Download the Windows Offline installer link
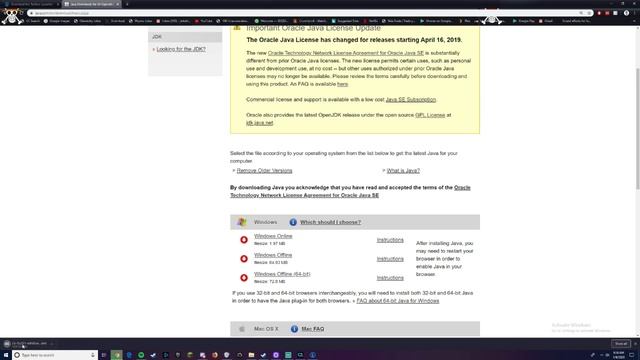Image resolution: width=640 pixels, height=360 pixels. (x=273, y=255)
